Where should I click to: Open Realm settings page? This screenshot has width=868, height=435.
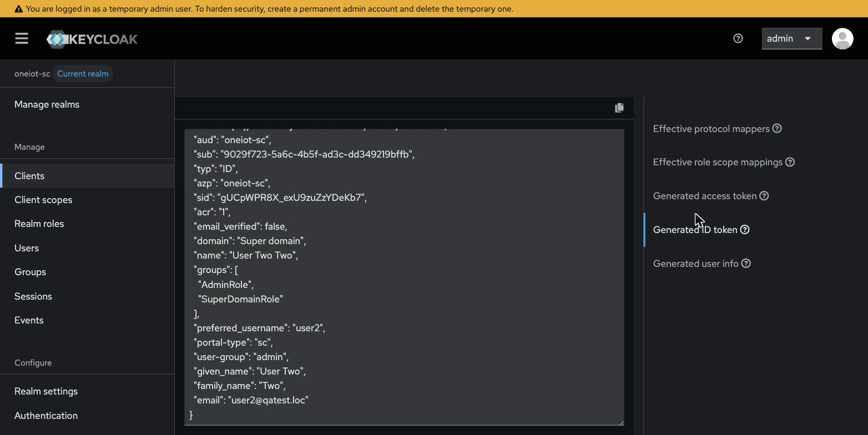coord(87,391)
